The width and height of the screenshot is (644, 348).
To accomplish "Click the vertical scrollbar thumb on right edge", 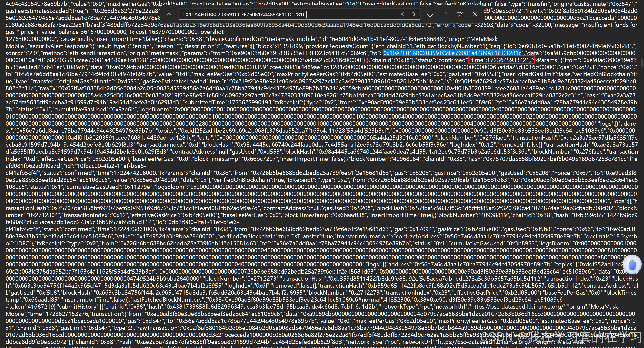I will tap(642, 63).
